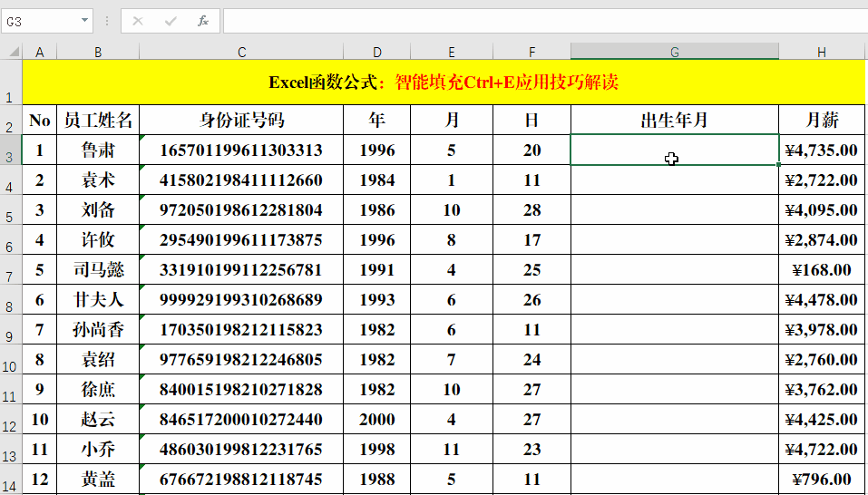The height and width of the screenshot is (495, 868).
Task: Select column G header
Action: 675,53
